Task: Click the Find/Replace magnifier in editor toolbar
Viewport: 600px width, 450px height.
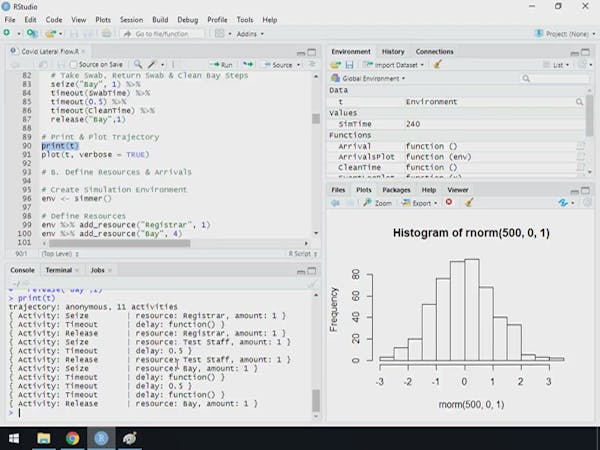Action: 138,64
